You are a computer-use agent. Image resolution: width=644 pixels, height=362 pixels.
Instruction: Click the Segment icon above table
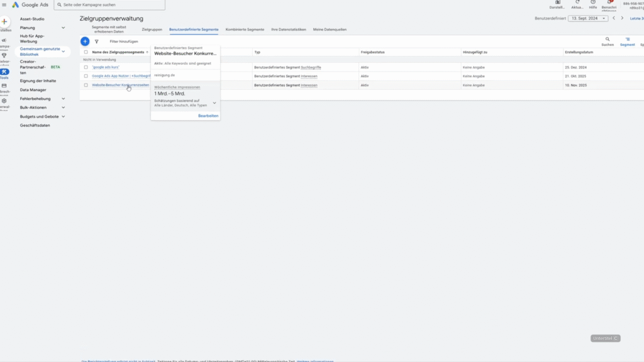coord(628,40)
